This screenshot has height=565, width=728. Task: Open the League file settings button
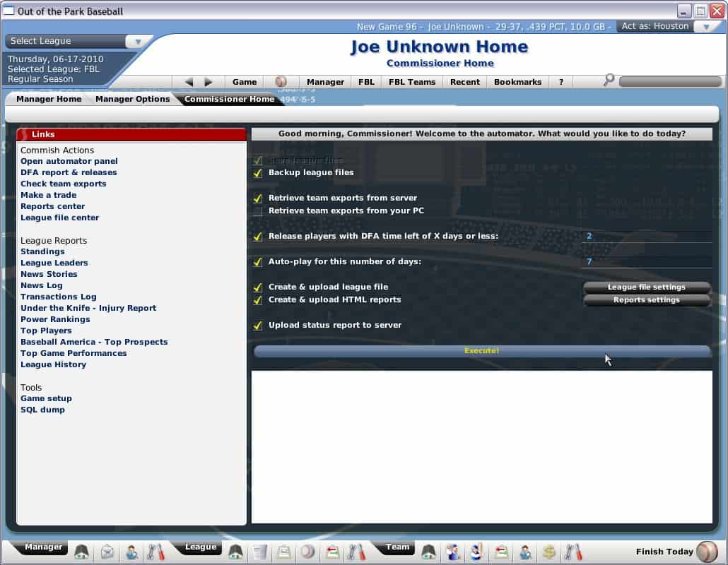[x=646, y=287]
